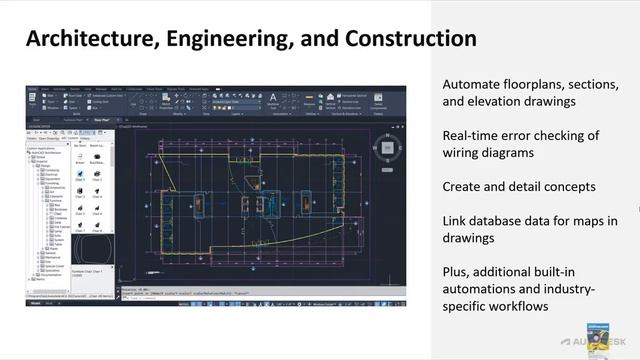Open the WCS dropdown under ViewCube
The width and height of the screenshot is (640, 360).
[387, 170]
